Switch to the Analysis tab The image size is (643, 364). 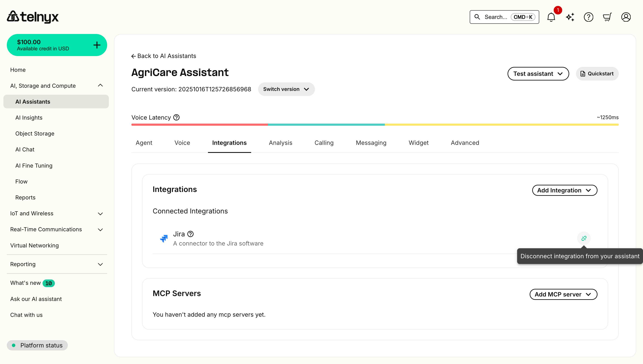click(x=280, y=142)
